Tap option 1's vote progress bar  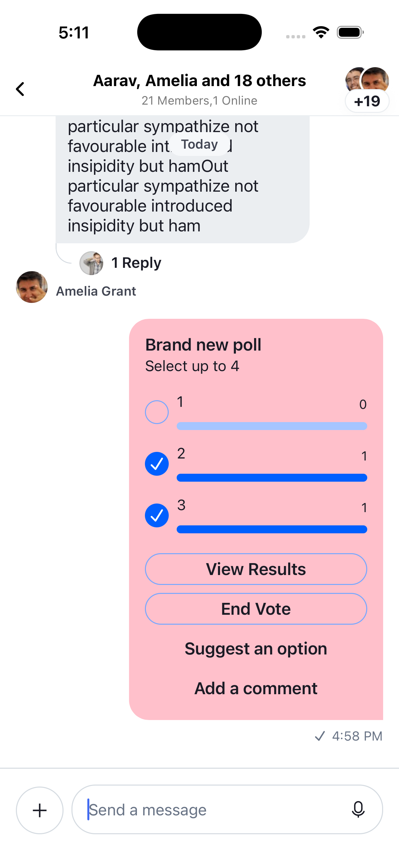[x=272, y=426]
